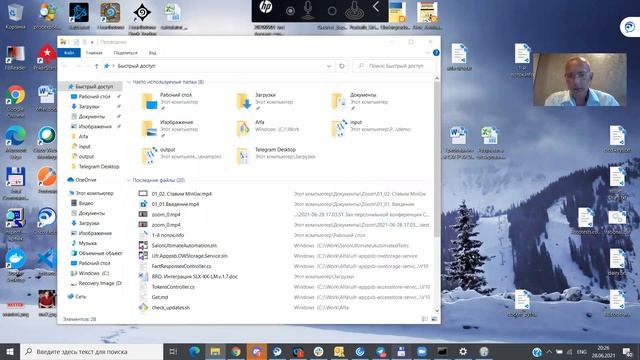This screenshot has height=360, width=640.
Task: Select Telegram Desktop folder tile
Action: [x=276, y=156]
